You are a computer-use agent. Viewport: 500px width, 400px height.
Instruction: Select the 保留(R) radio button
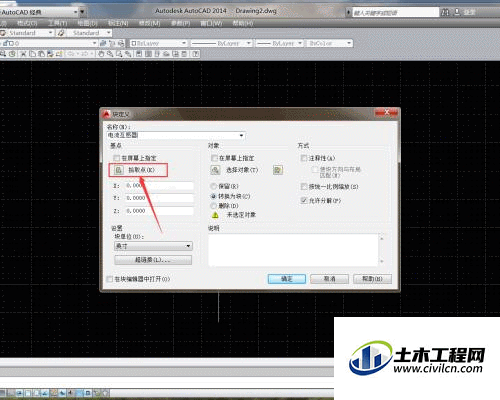click(x=214, y=186)
